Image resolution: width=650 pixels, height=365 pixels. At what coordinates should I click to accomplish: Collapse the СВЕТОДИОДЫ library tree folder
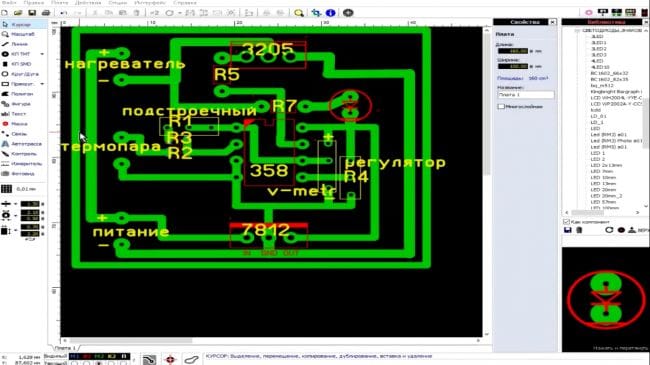(x=577, y=31)
